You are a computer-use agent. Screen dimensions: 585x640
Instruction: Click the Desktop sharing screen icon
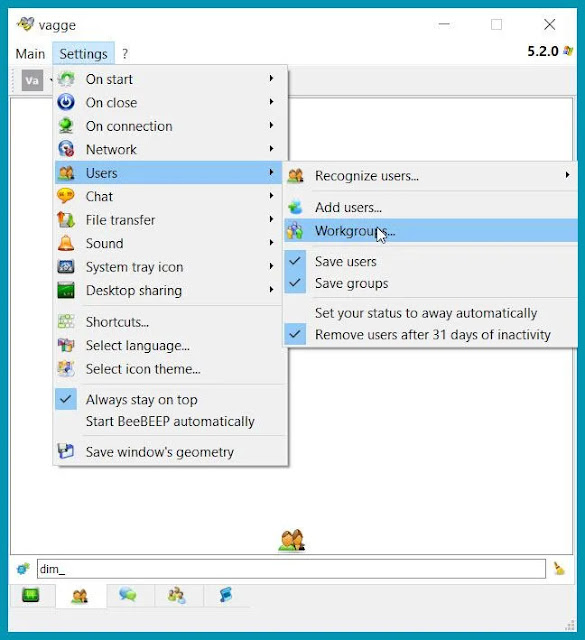(66, 290)
